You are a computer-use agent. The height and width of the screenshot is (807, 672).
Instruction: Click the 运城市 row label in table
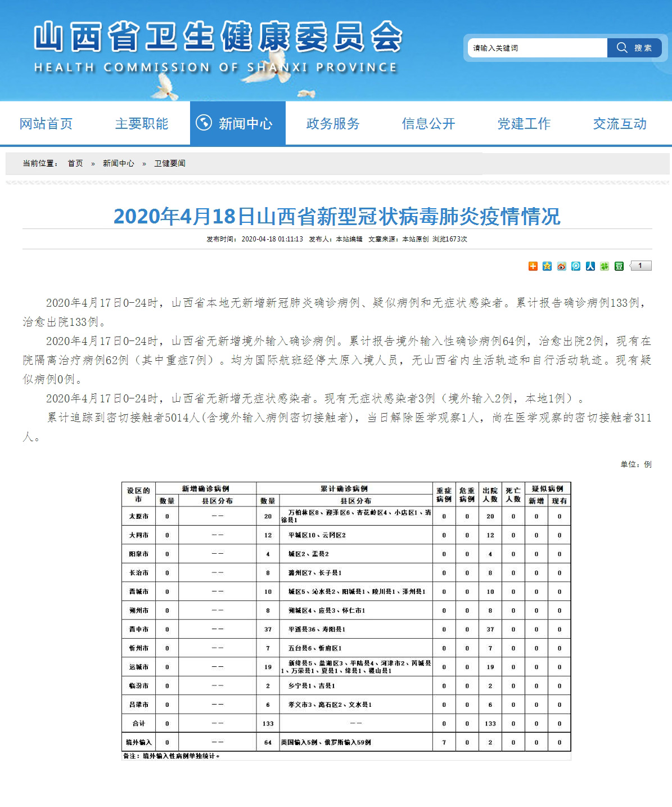tap(139, 667)
